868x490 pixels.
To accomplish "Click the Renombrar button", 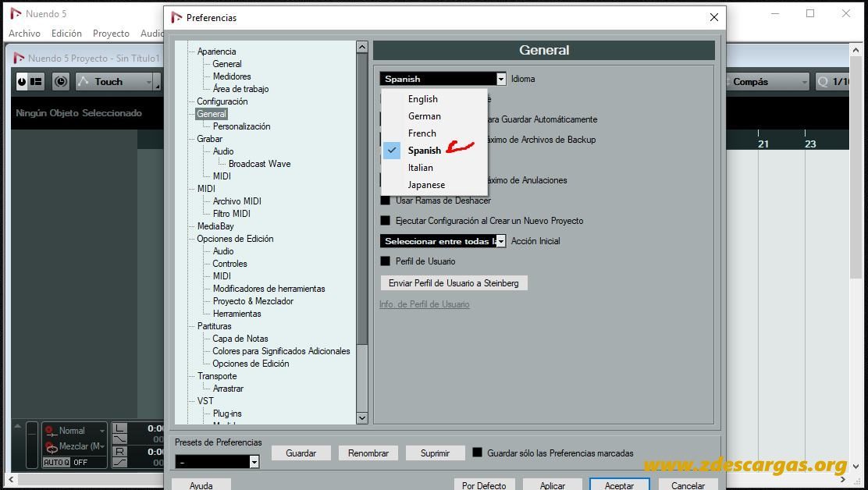I will coord(368,453).
